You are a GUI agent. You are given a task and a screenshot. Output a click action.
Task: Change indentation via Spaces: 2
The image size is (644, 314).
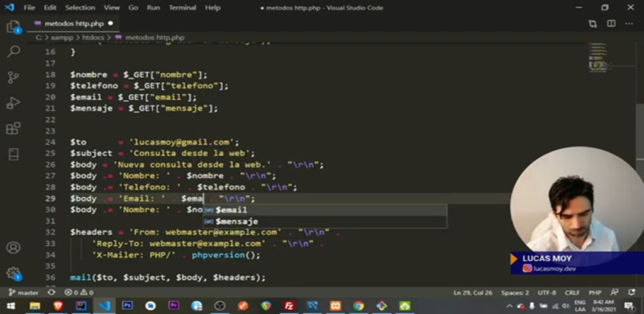tap(515, 293)
